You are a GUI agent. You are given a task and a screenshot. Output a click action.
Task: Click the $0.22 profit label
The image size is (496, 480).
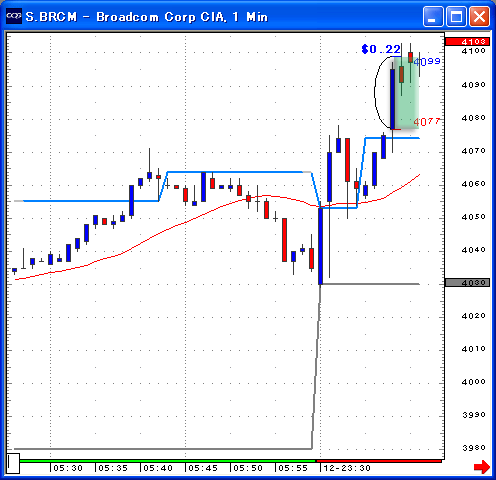pos(381,49)
